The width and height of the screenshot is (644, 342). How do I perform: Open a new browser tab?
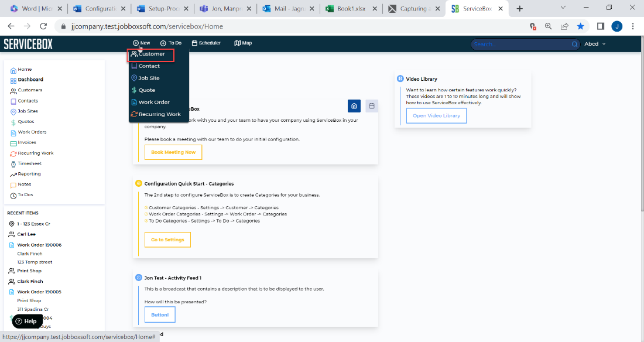[x=519, y=9]
